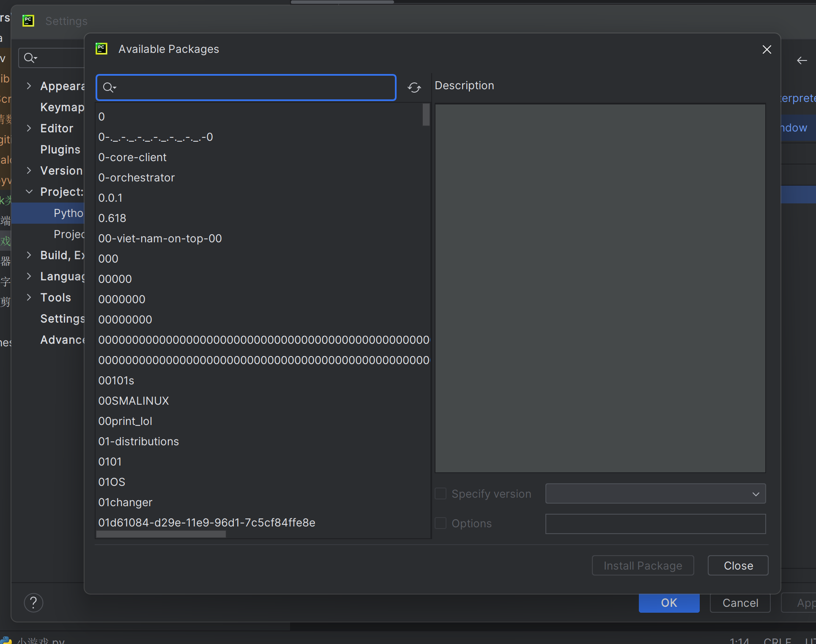Select package "00SMALINUX"
The height and width of the screenshot is (644, 816).
pyautogui.click(x=263, y=401)
